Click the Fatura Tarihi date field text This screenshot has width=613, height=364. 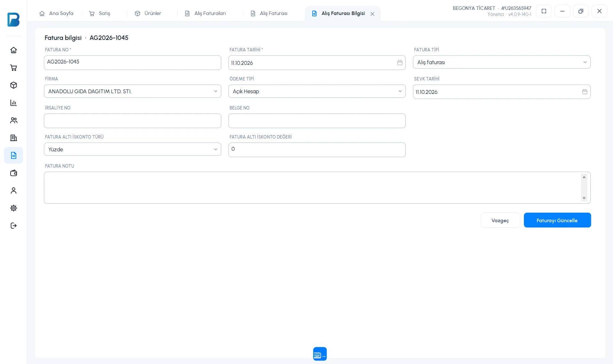tap(242, 63)
